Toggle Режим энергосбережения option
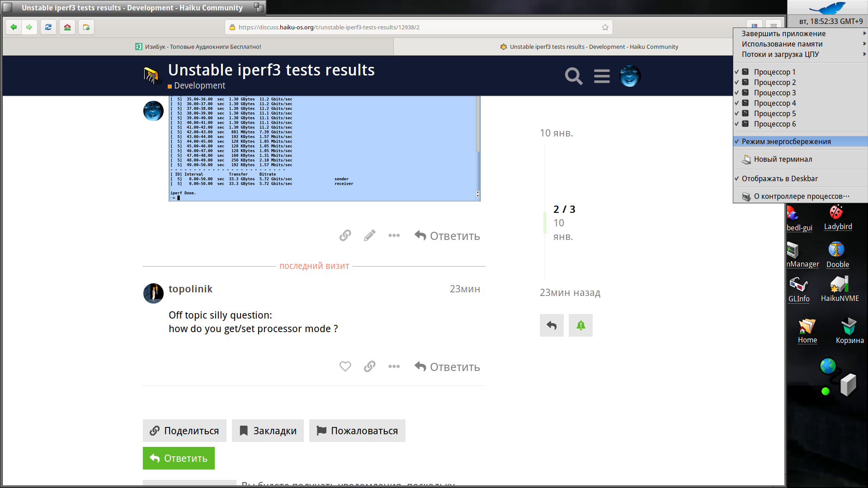This screenshot has height=488, width=868. 800,141
